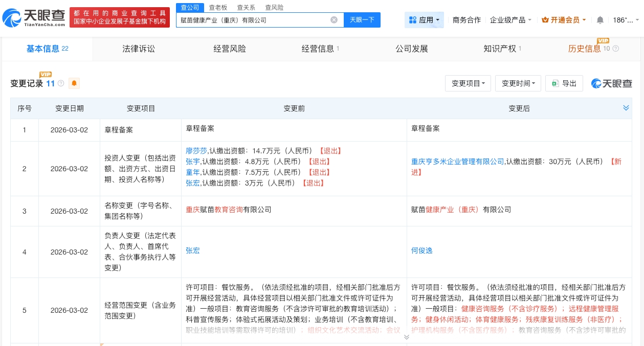Select the 经营风险 tab

click(230, 49)
